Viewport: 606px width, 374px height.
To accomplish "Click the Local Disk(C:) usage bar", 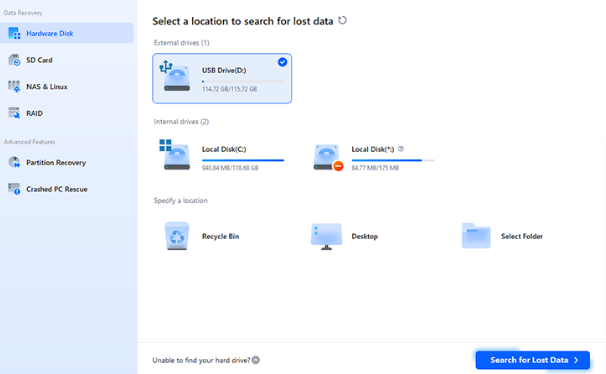I will click(243, 160).
